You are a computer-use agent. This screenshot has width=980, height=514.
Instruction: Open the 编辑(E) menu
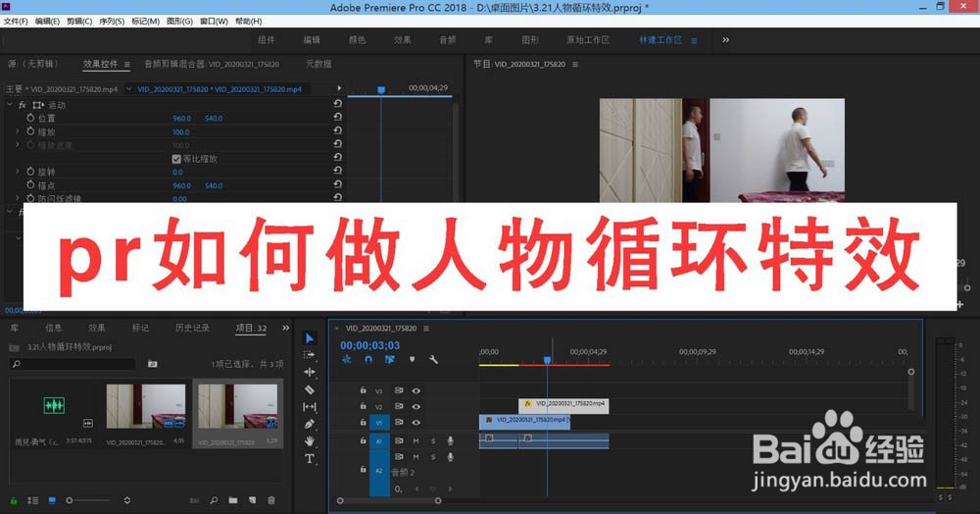(47, 22)
